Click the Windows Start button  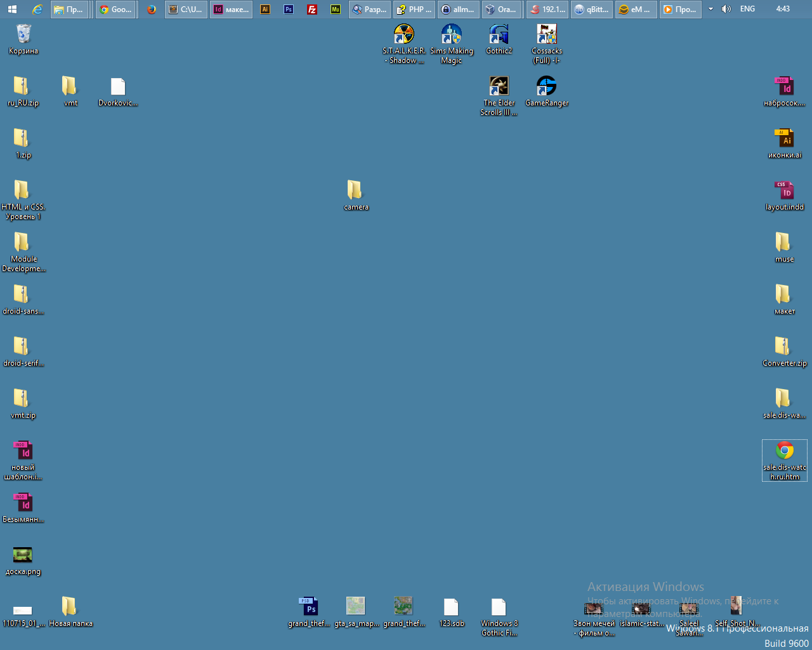12,10
